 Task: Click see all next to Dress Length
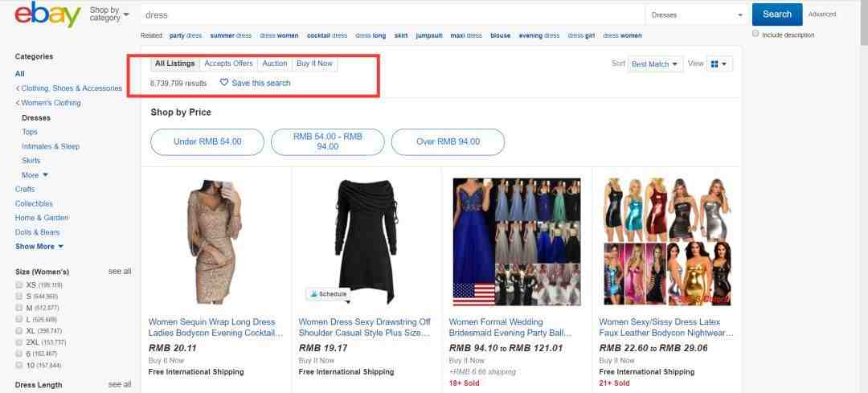pos(120,384)
